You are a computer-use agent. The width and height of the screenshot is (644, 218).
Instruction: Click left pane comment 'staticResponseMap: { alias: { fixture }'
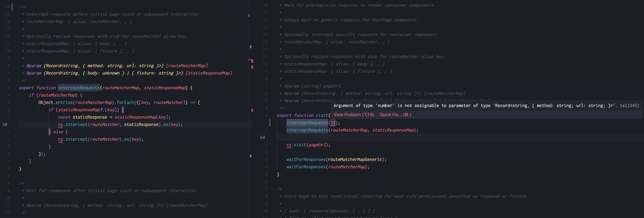[x=80, y=51]
